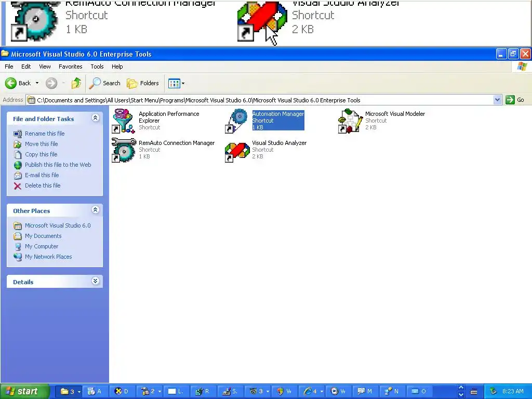Screen dimensions: 532x399
Task: Open My Documents from Other Places
Action: point(43,236)
